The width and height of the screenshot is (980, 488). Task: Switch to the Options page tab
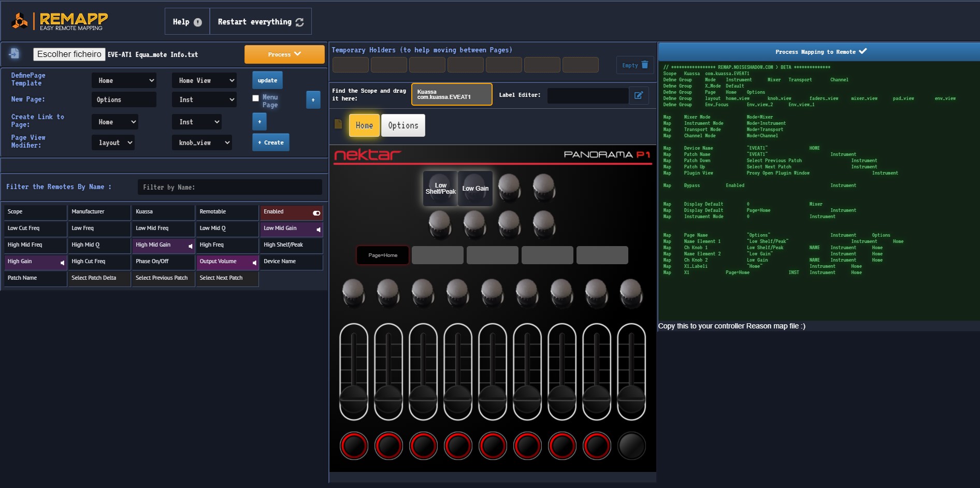403,125
